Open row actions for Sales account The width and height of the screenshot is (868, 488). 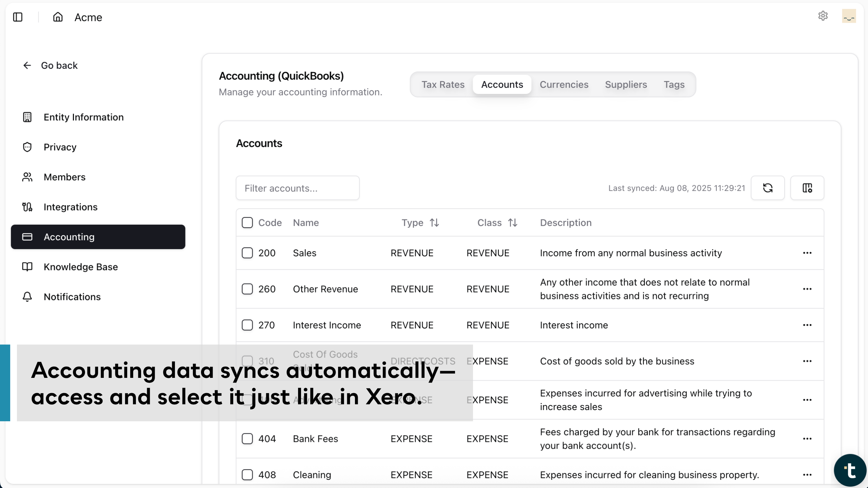click(807, 253)
